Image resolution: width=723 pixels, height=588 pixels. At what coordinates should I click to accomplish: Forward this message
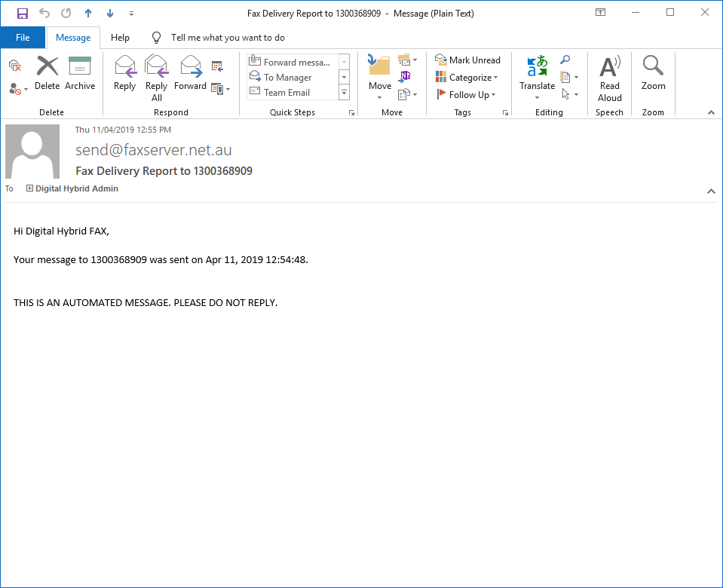190,73
